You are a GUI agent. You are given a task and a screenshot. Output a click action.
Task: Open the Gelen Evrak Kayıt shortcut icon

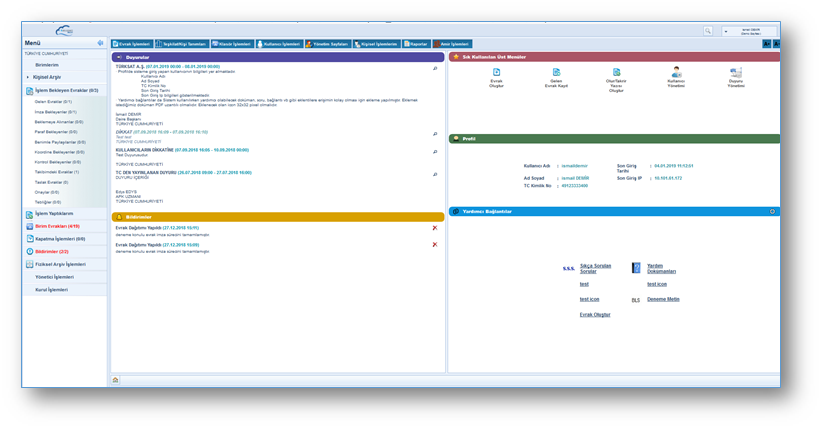click(x=556, y=73)
